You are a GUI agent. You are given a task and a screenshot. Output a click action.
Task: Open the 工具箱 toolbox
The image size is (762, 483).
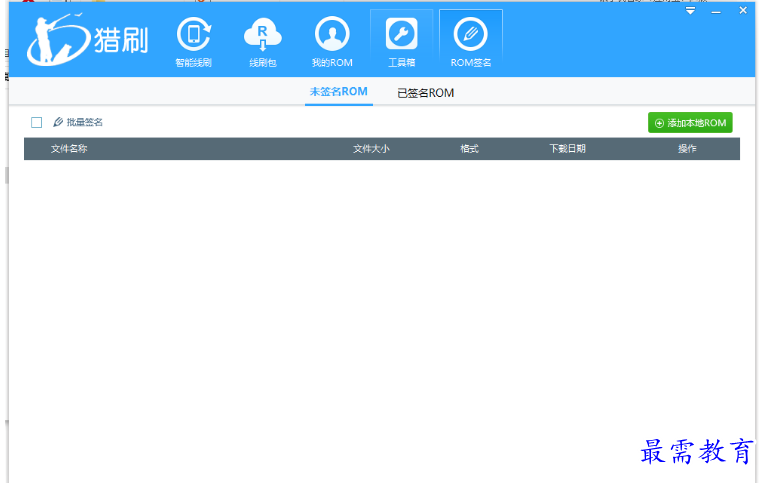pos(401,42)
